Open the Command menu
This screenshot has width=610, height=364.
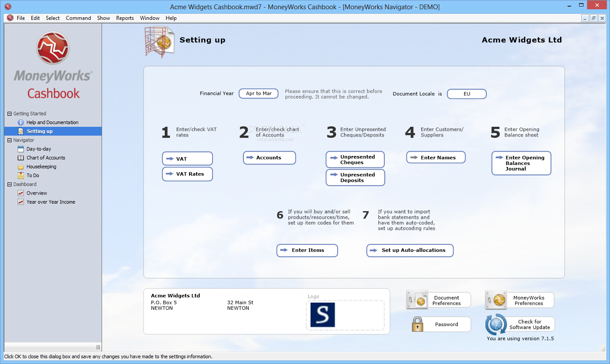tap(78, 18)
